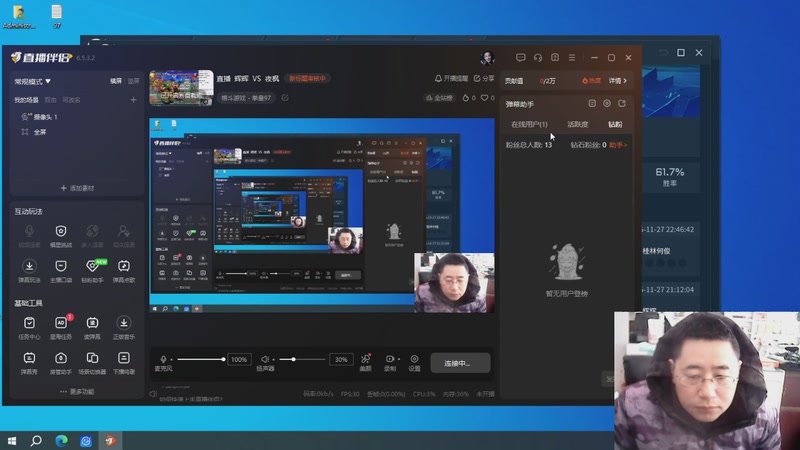Open the AD task icon with red badge

[x=61, y=328]
